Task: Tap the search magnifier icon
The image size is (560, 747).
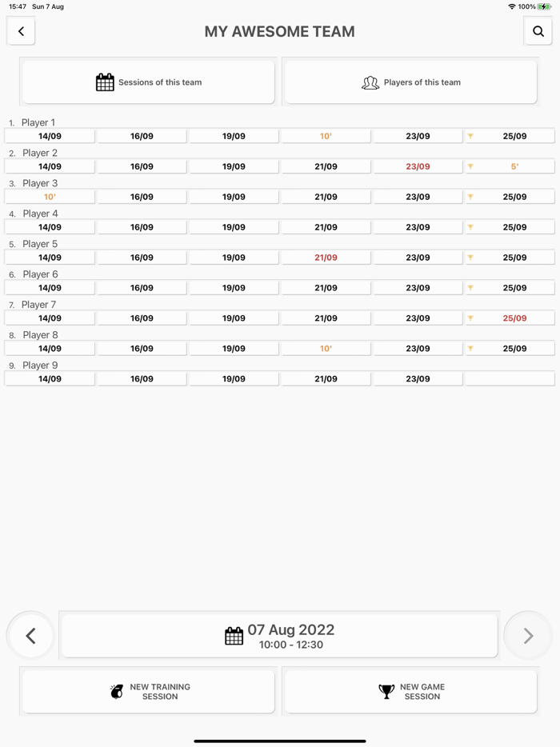Action: coord(538,31)
